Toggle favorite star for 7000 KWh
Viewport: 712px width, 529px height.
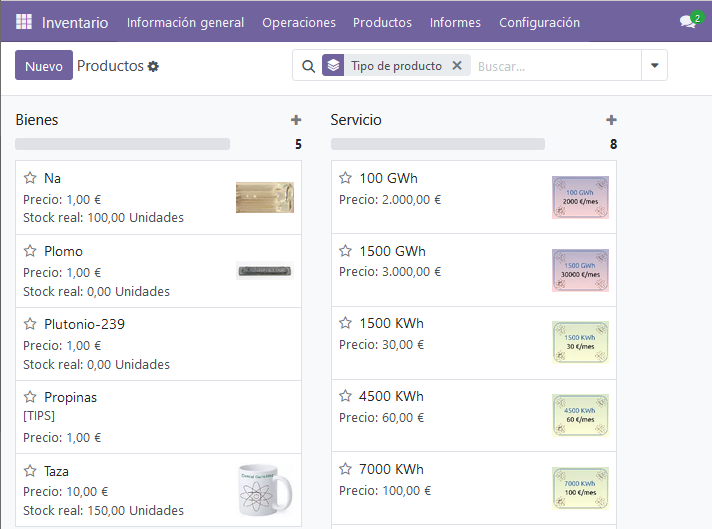pos(346,469)
